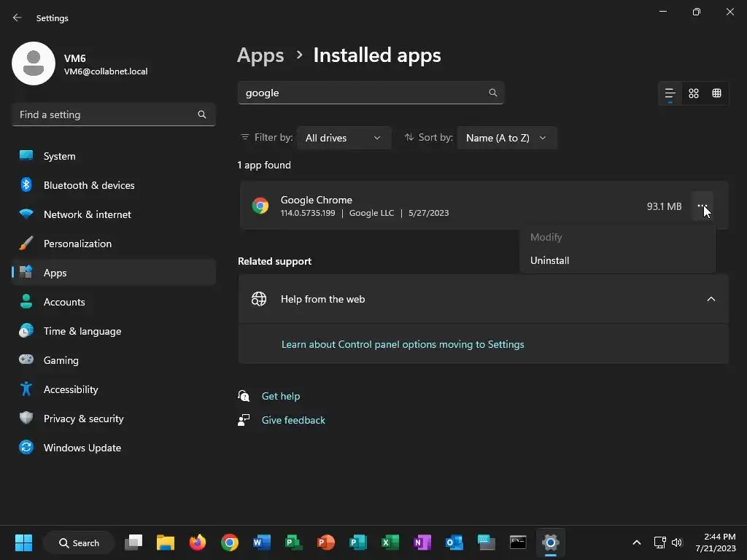Screen dimensions: 747x560
Task: Click the Google Chrome app icon in the list
Action: coord(260,206)
